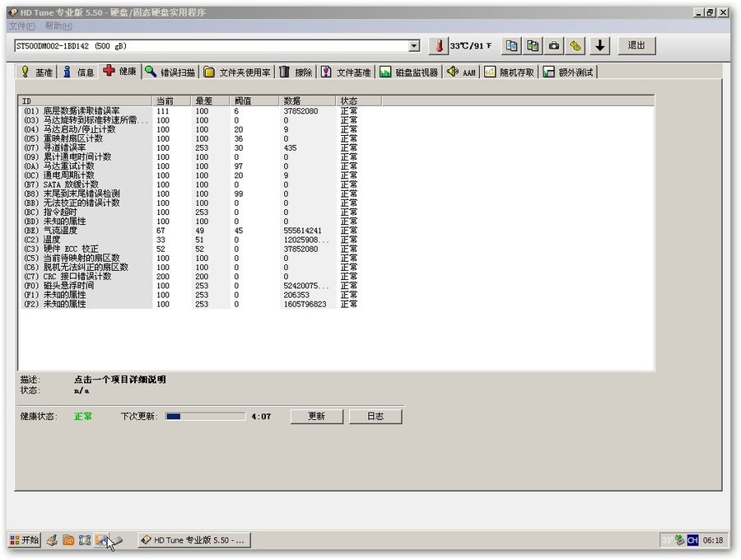This screenshot has height=560, width=741.
Task: Click the copy text to clipboard icon
Action: 510,46
